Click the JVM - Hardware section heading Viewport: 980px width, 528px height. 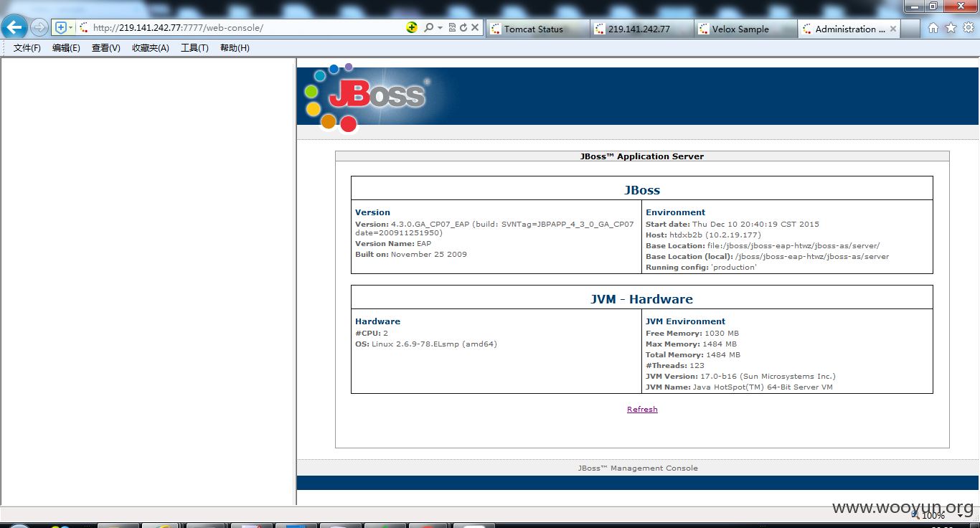(642, 299)
